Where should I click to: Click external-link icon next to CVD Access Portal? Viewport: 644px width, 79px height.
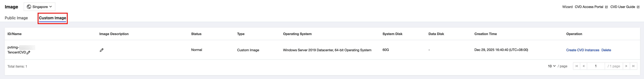point(606,7)
